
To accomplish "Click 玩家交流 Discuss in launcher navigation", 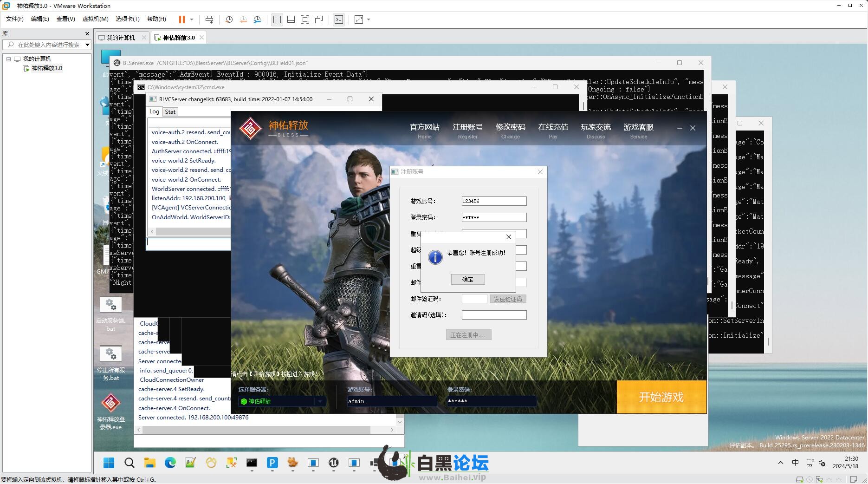I will pyautogui.click(x=596, y=131).
